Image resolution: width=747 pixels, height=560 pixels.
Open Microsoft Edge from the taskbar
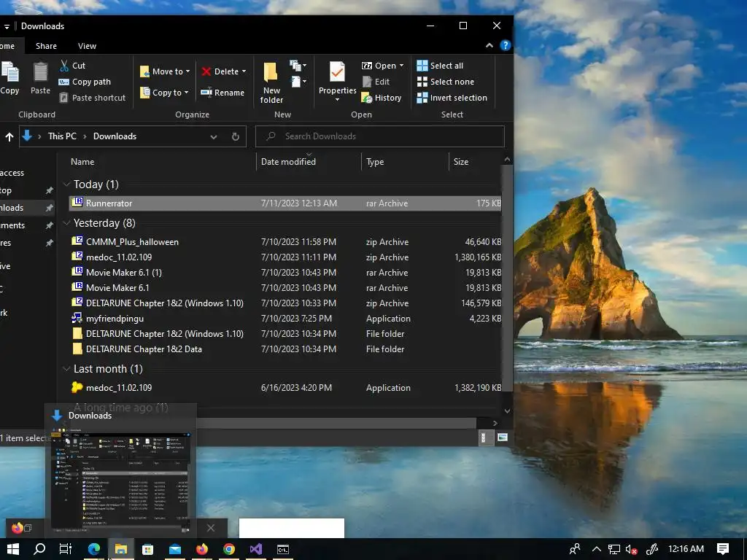(94, 549)
